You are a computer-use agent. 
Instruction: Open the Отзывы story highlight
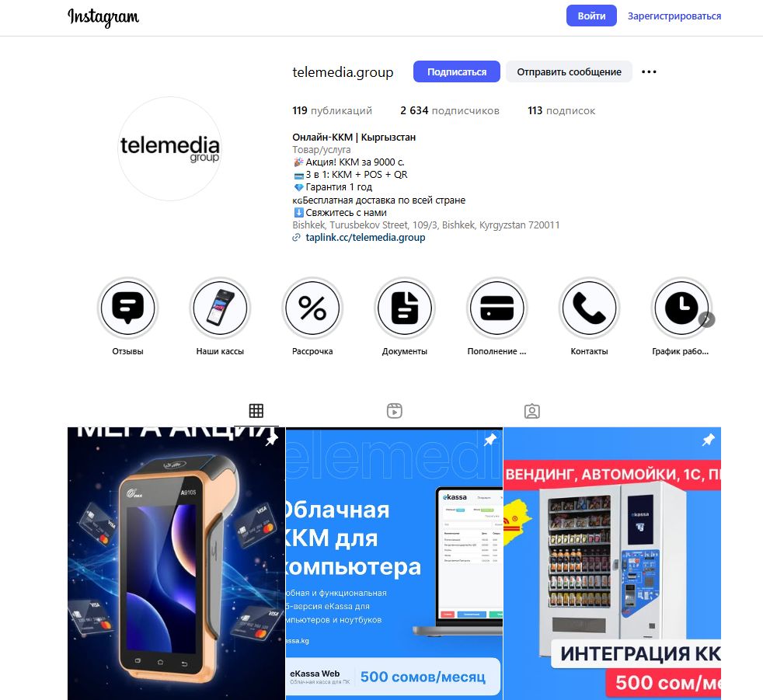pyautogui.click(x=127, y=308)
